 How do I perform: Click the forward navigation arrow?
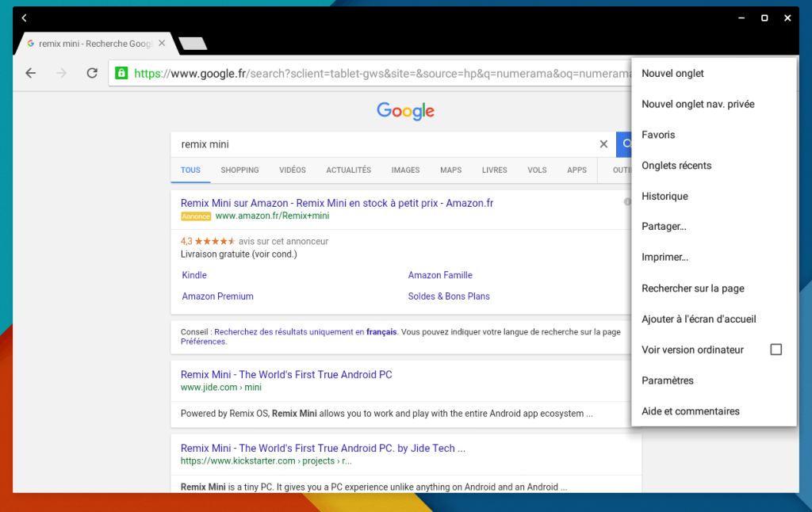click(x=62, y=73)
